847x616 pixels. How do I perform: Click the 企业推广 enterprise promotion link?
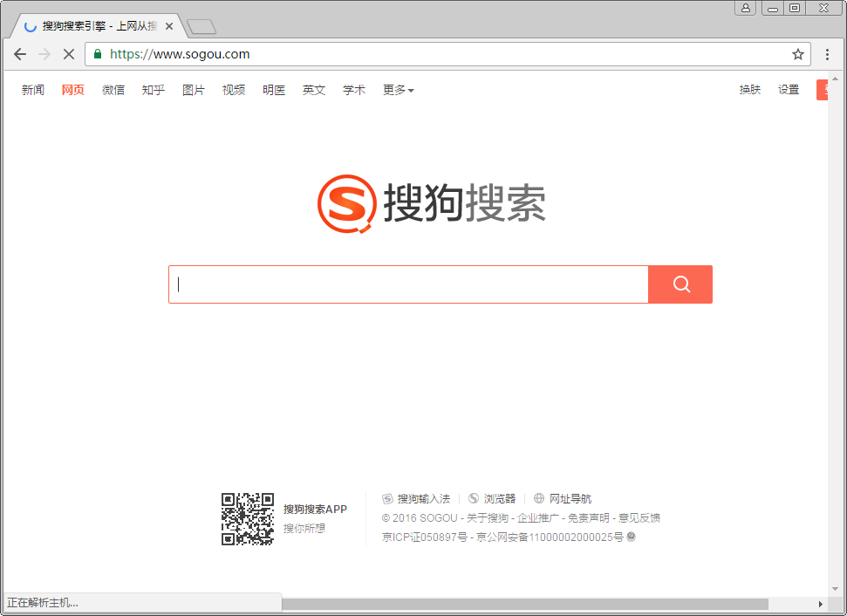tap(538, 518)
